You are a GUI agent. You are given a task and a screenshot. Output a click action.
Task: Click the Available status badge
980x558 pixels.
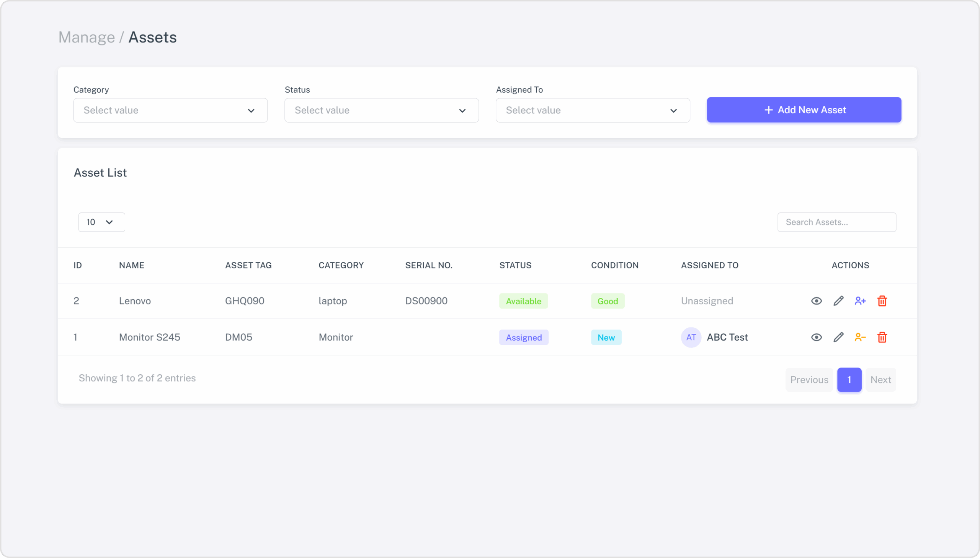click(x=524, y=301)
